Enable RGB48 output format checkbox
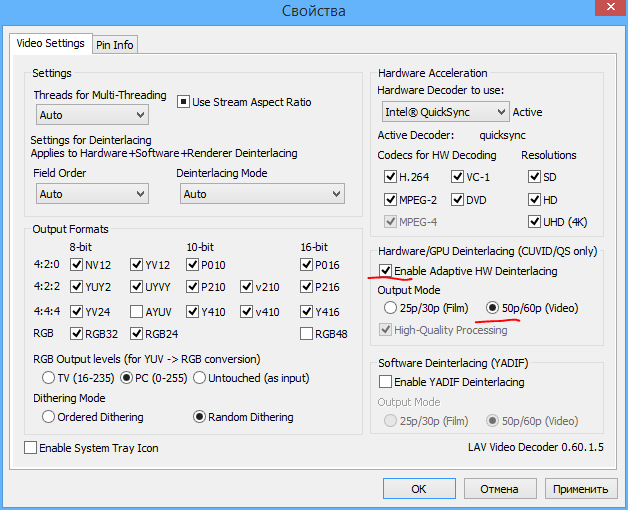The image size is (628, 510). 308,333
